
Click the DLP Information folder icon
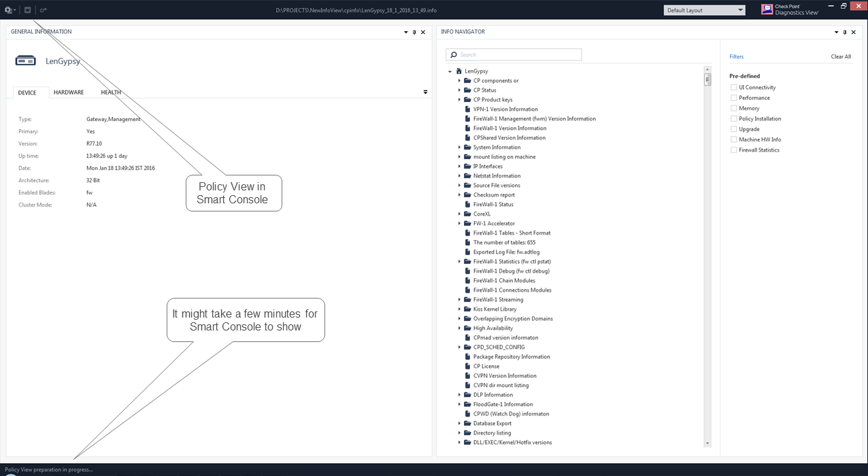coord(467,395)
